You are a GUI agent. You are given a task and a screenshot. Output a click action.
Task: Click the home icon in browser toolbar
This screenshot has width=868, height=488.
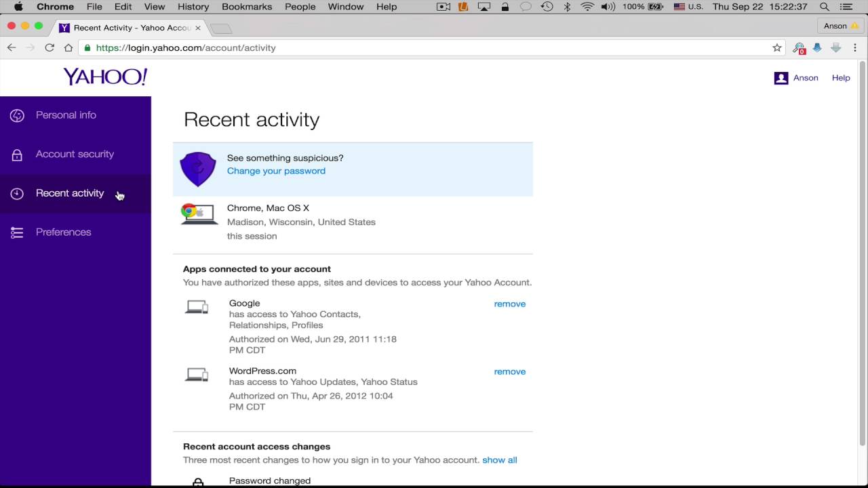pyautogui.click(x=68, y=47)
